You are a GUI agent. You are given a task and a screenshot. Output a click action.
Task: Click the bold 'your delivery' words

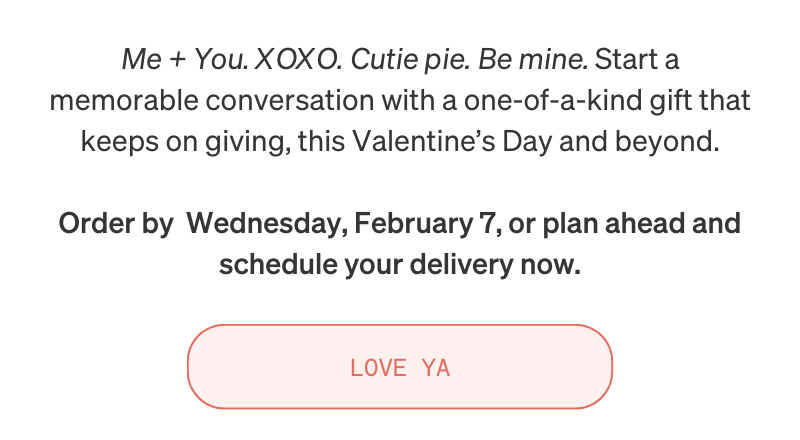(429, 264)
